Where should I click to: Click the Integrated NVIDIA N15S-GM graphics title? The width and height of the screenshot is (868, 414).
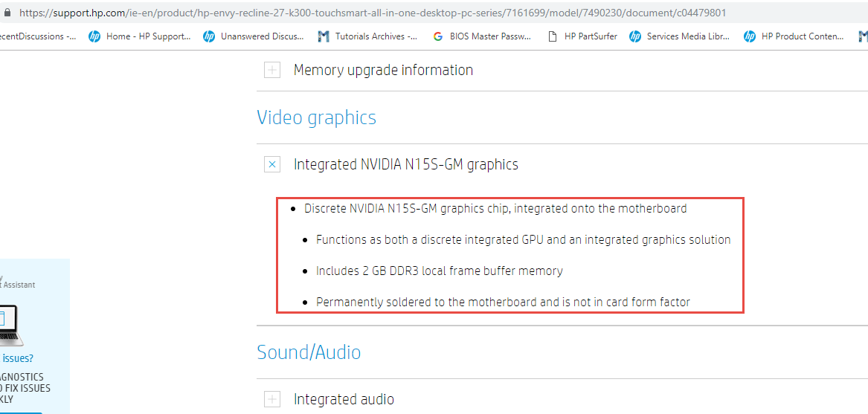tap(405, 164)
